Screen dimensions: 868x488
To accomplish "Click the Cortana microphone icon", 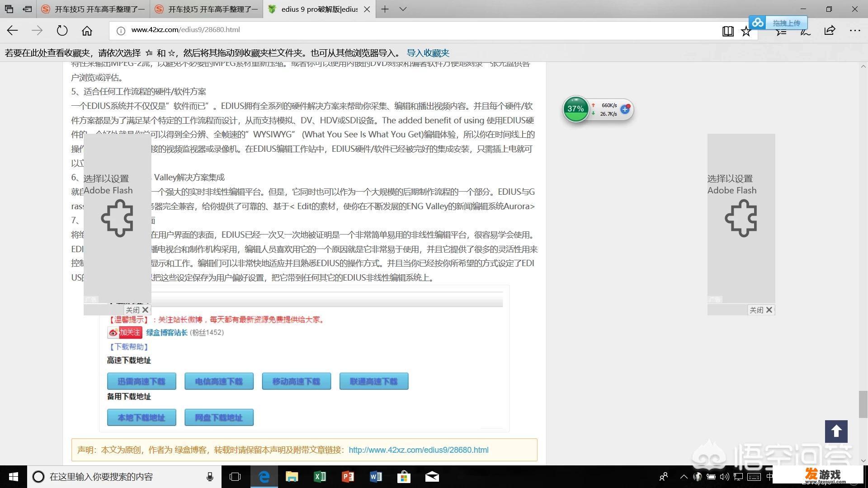I will point(210,477).
